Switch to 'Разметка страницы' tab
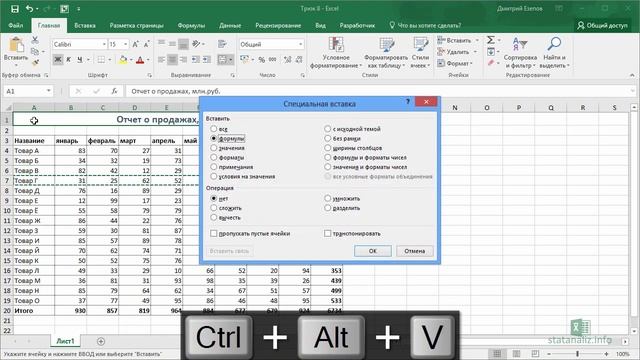640x360 pixels. click(136, 25)
